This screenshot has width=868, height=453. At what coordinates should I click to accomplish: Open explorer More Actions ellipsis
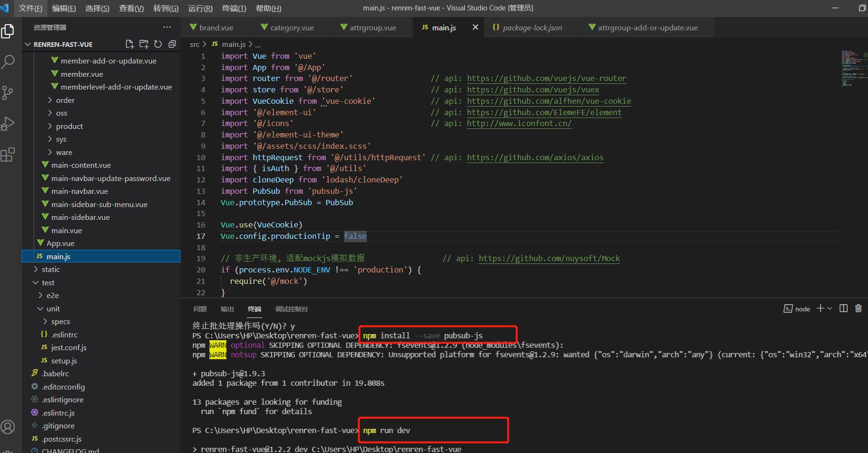[167, 27]
